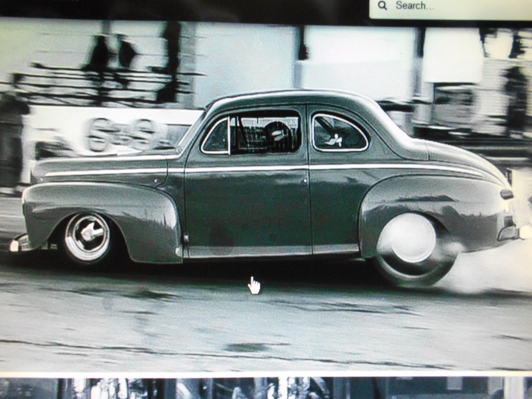Open the next photo below the car
Viewport: 532px width, 399px height.
(x=266, y=388)
